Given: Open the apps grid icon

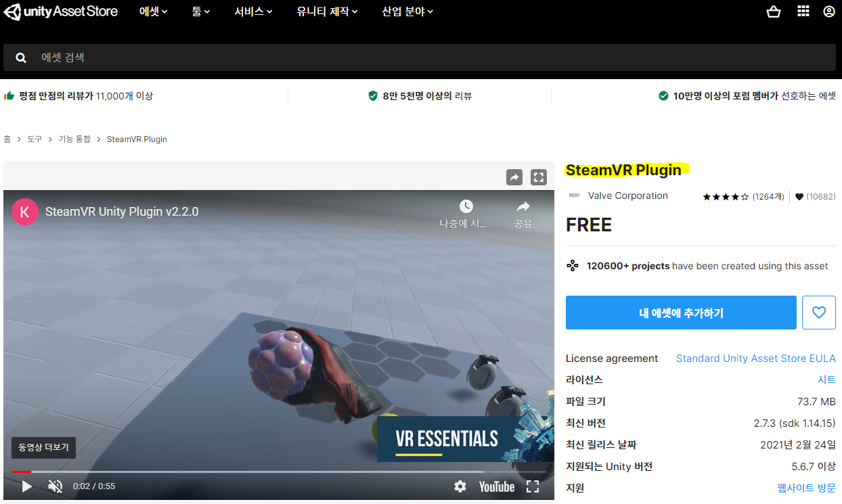Looking at the screenshot, I should click(803, 12).
